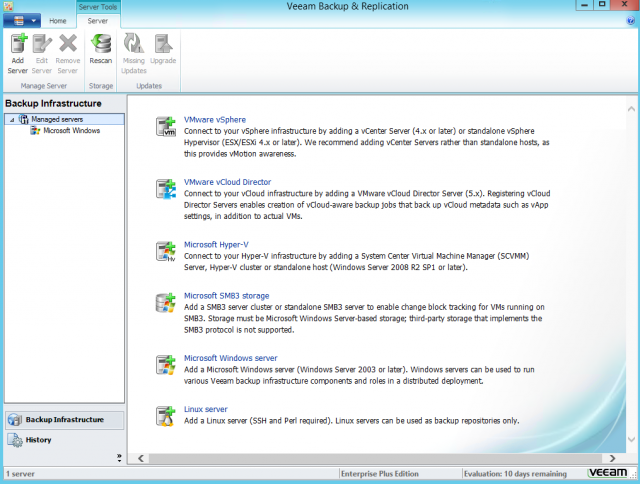The width and height of the screenshot is (640, 484).
Task: Click the Microsoft Hyper-V server icon
Action: coord(165,250)
